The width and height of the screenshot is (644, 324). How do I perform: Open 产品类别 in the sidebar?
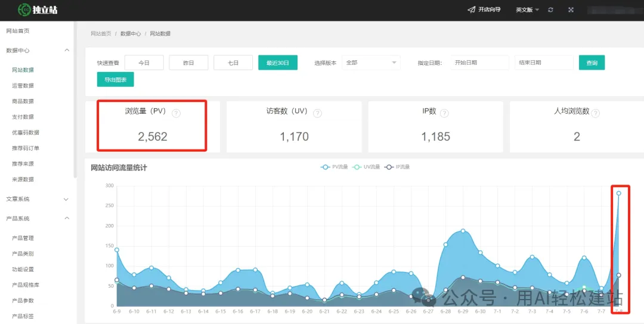[23, 254]
